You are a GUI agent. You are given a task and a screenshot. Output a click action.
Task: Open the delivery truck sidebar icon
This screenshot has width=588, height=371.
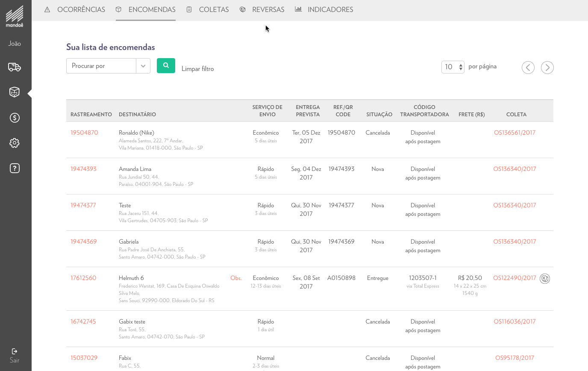15,67
